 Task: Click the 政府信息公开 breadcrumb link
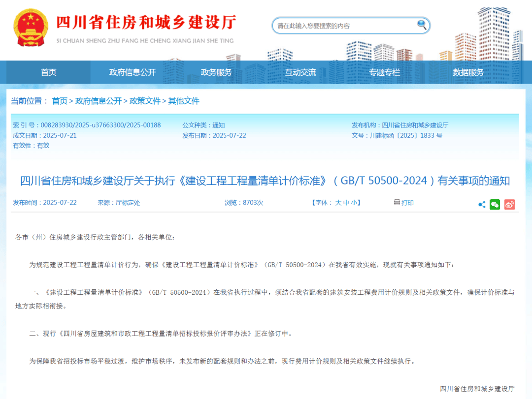[99, 101]
